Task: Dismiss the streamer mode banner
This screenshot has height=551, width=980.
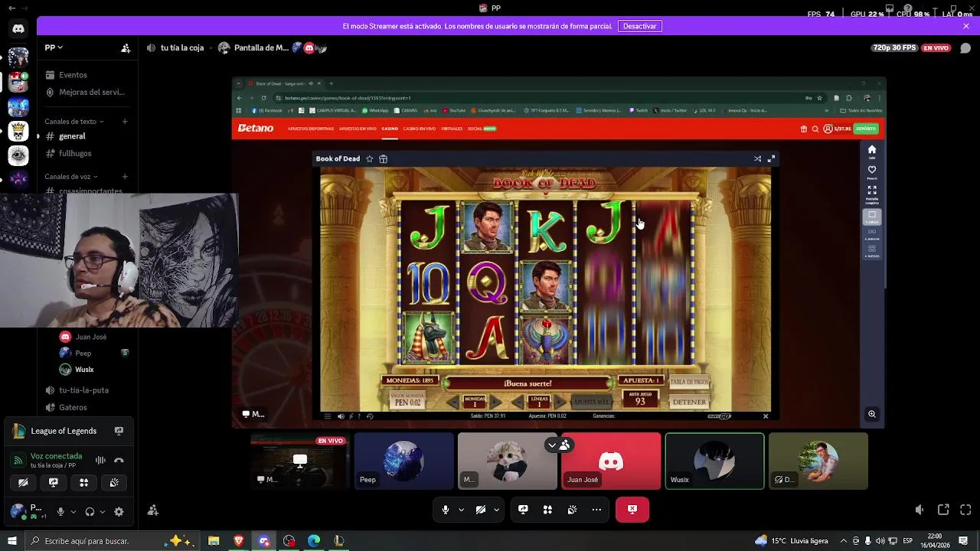Action: pos(966,26)
